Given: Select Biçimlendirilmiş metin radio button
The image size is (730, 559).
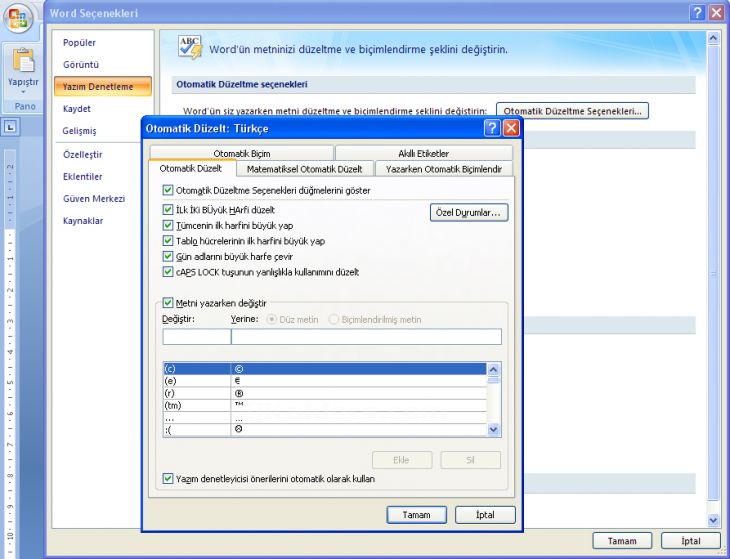Looking at the screenshot, I should 333,320.
